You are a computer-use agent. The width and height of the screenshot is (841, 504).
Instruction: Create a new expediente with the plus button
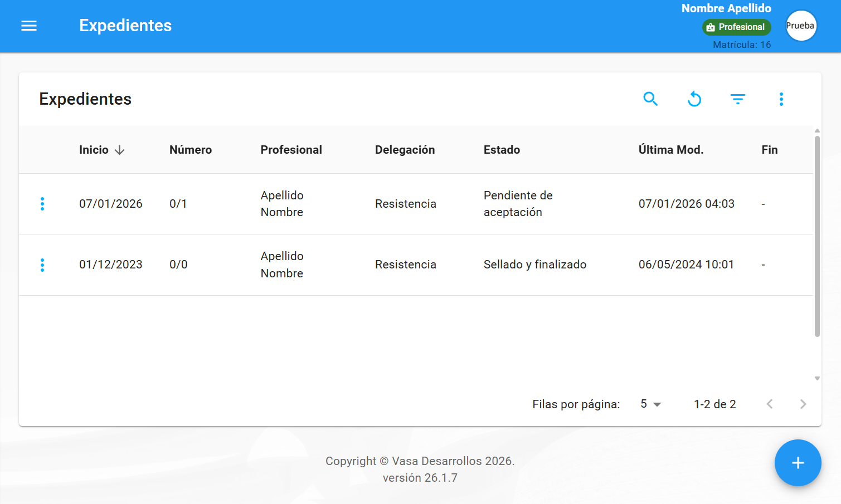coord(798,463)
